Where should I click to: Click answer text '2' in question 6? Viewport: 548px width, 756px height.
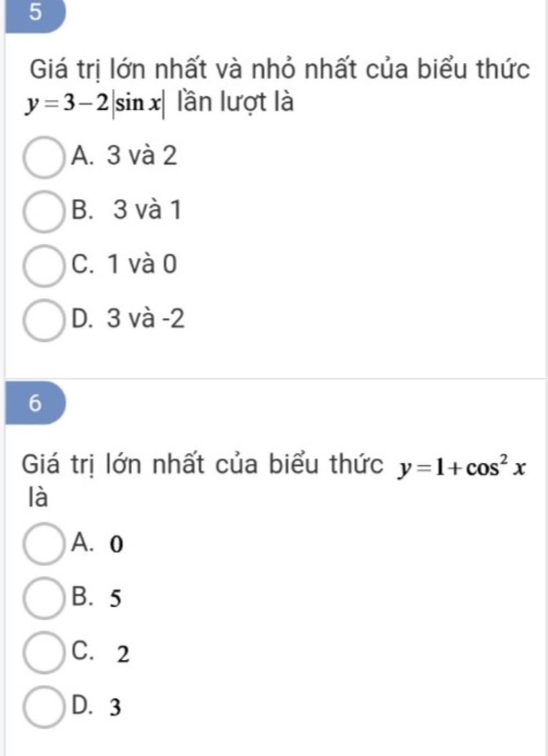tap(123, 654)
